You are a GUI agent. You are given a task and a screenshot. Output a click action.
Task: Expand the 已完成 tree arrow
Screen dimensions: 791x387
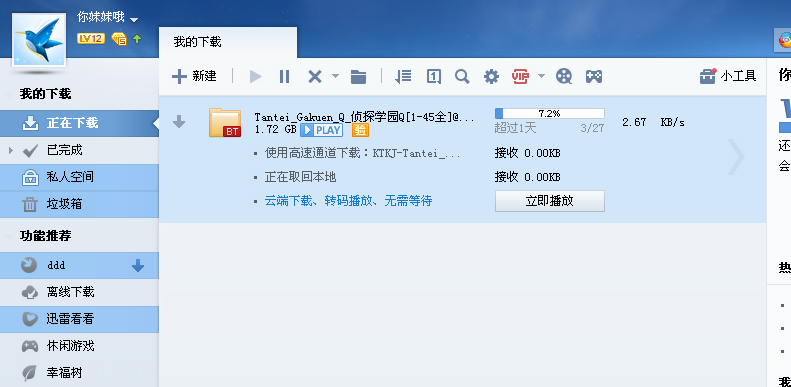point(11,150)
